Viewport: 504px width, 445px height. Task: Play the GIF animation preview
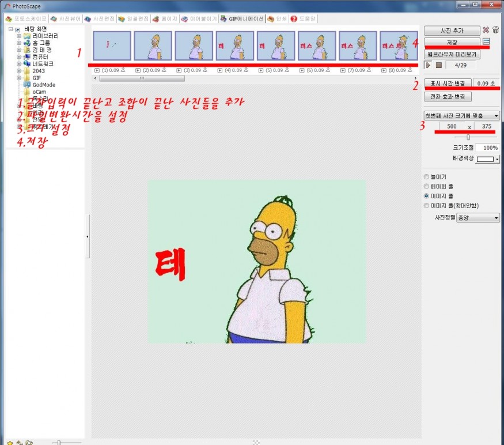pos(428,65)
